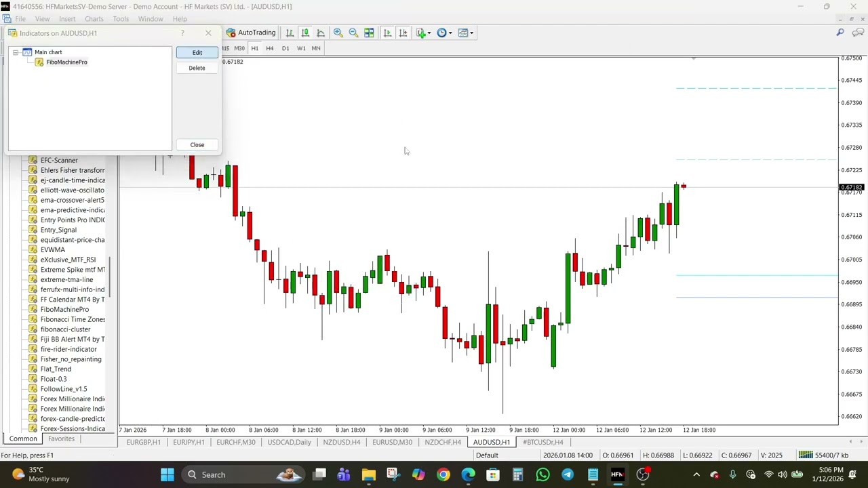Click the Default profile in status bar
The image size is (868, 488).
pyautogui.click(x=487, y=455)
